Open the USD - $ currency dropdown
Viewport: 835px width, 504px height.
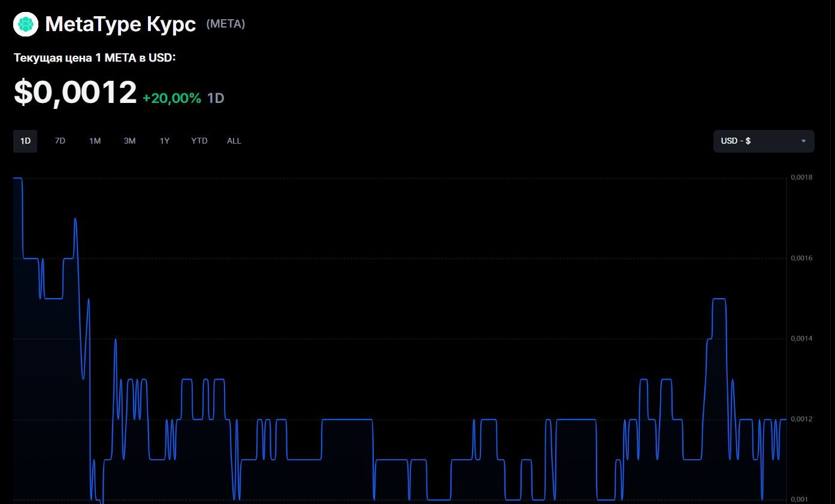[764, 141]
